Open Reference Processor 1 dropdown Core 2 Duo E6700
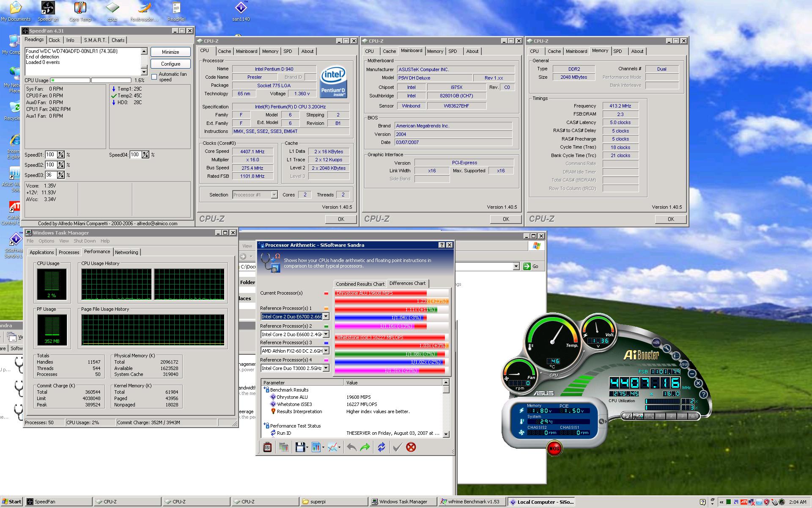The width and height of the screenshot is (812, 508). coord(326,317)
